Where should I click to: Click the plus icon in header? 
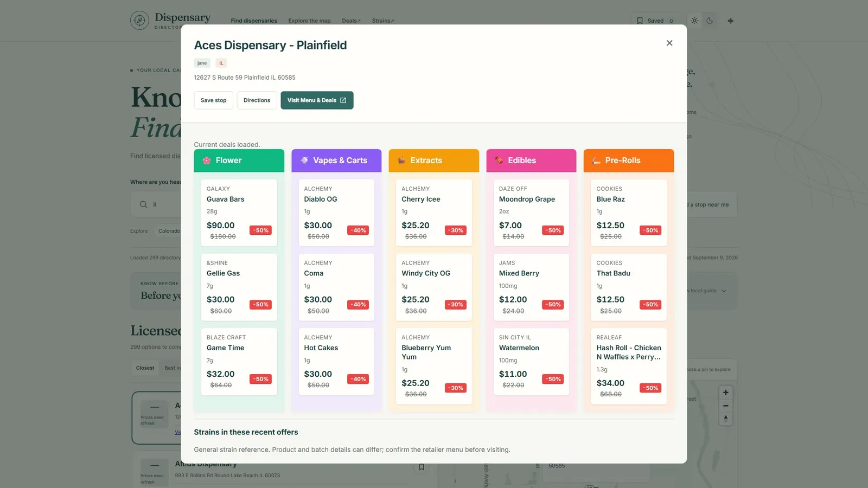(730, 21)
